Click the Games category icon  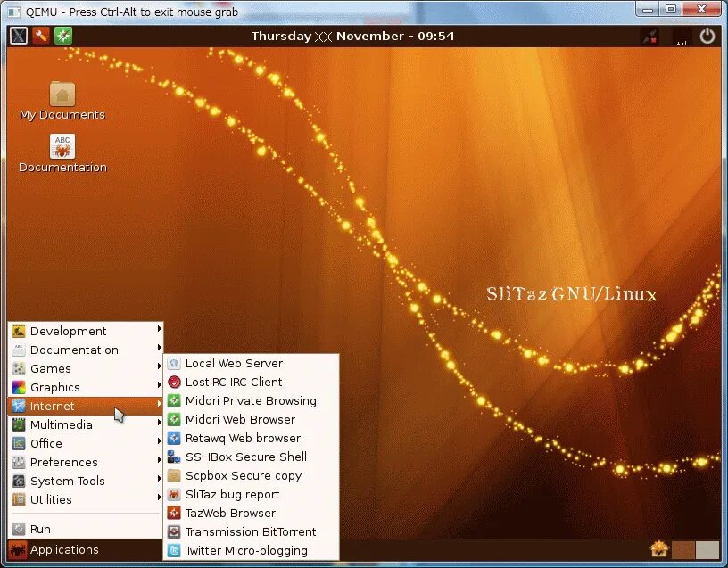tap(19, 369)
